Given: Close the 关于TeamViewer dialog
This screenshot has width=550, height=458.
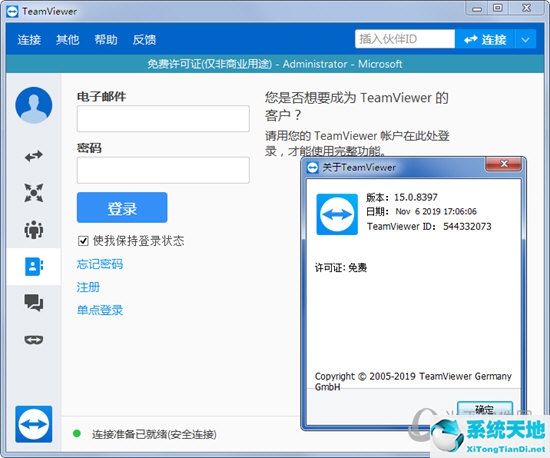Looking at the screenshot, I should (504, 164).
